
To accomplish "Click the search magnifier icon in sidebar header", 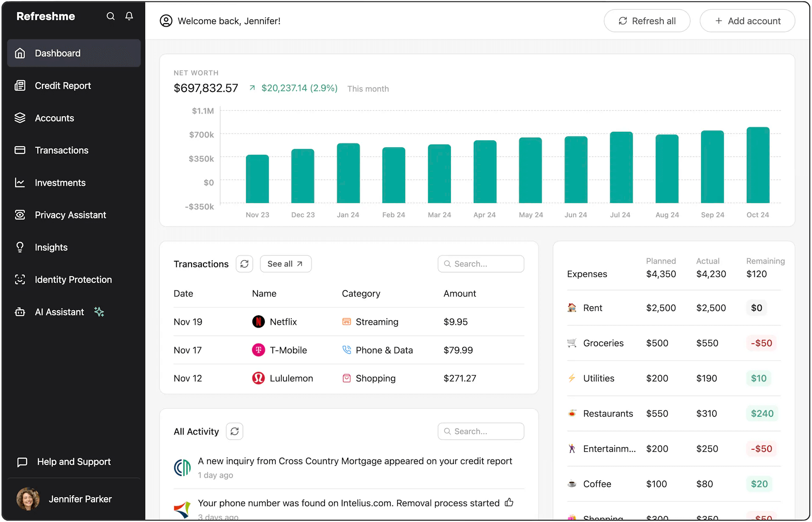I will click(x=110, y=16).
